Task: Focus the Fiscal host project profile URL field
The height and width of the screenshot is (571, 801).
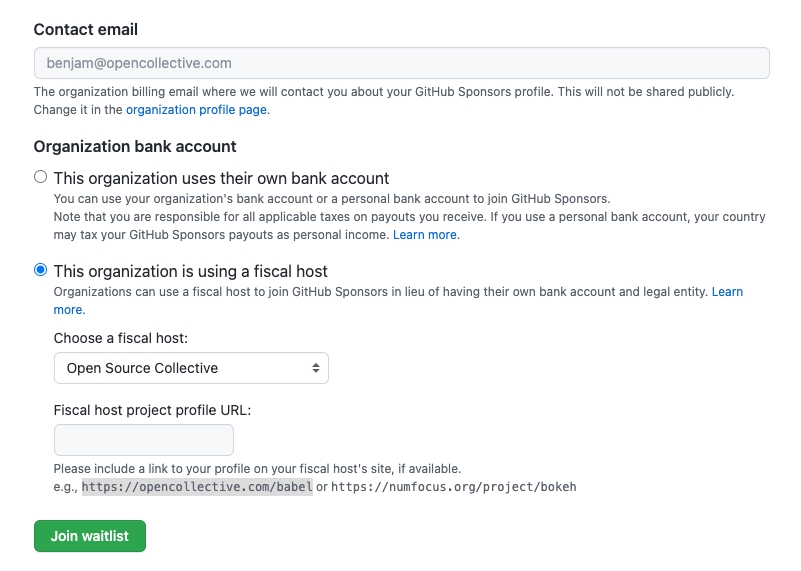Action: pyautogui.click(x=143, y=440)
